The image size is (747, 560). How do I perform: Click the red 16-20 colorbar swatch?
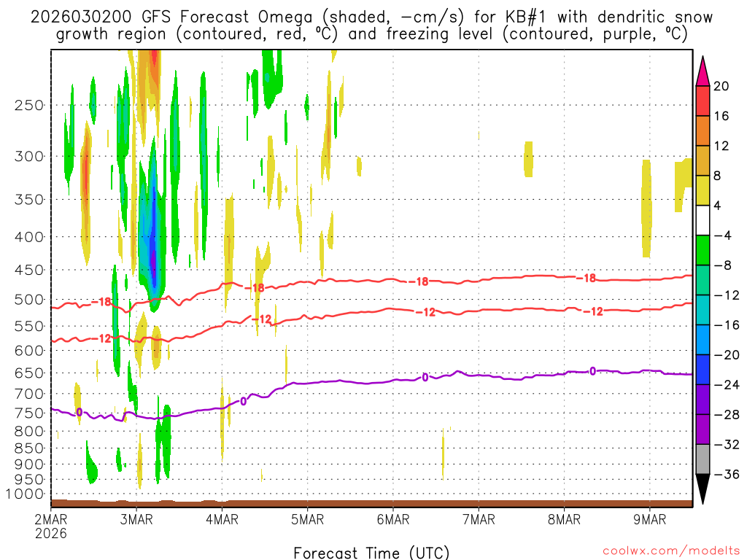[703, 101]
